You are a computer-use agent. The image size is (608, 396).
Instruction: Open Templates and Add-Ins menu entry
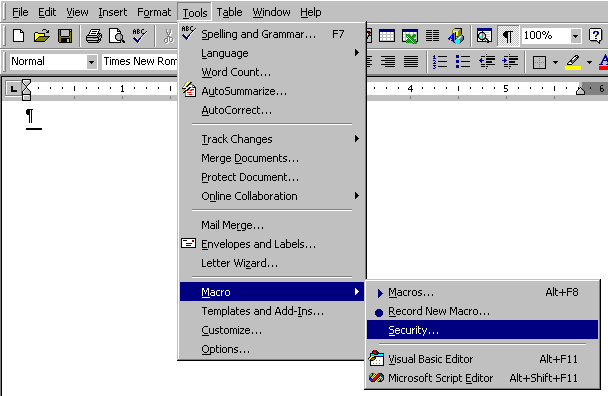tap(271, 311)
